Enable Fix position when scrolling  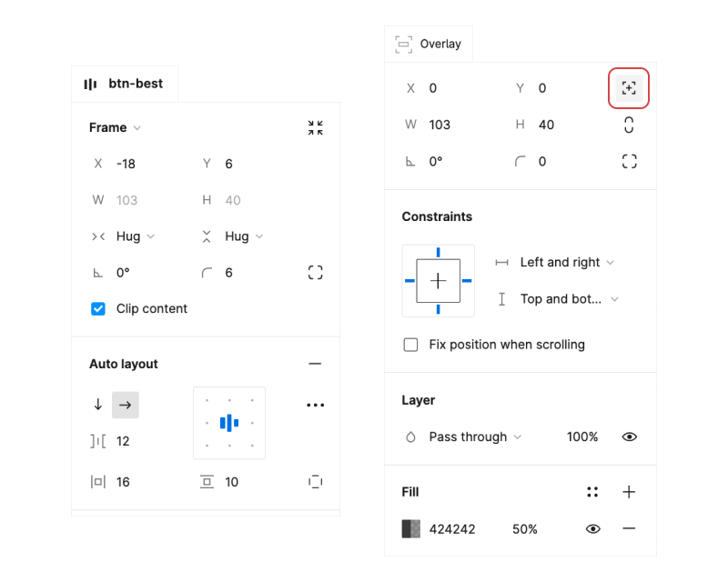tap(410, 345)
